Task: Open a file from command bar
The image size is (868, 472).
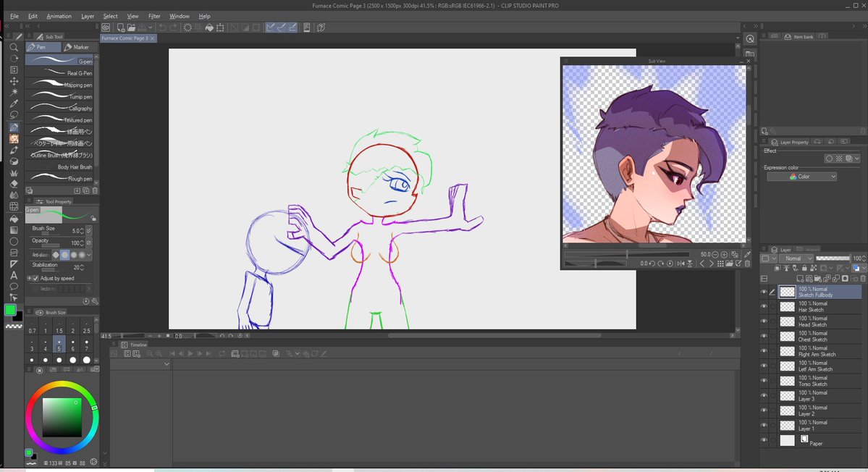Action: click(131, 28)
